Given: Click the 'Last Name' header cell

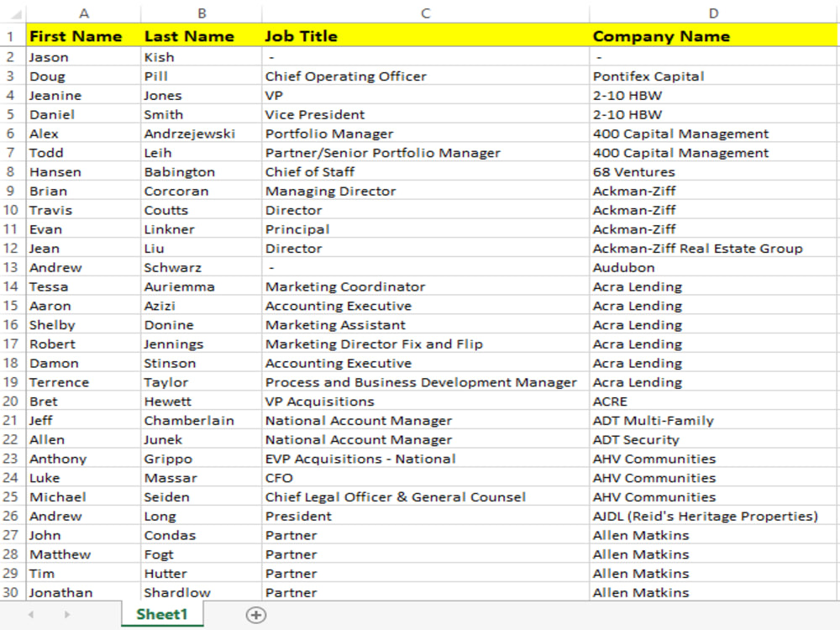Looking at the screenshot, I should click(x=202, y=36).
